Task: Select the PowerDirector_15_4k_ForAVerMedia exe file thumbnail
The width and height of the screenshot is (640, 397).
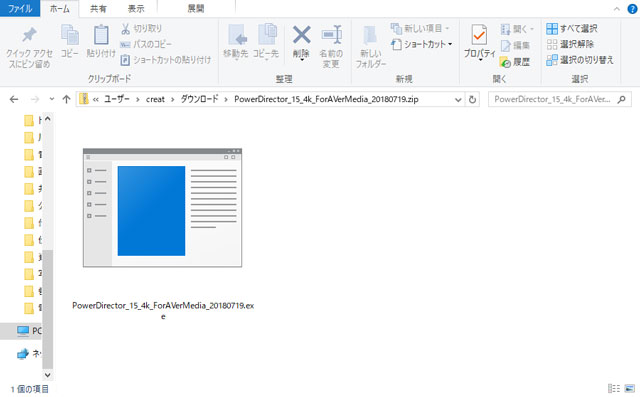Action: tap(162, 208)
